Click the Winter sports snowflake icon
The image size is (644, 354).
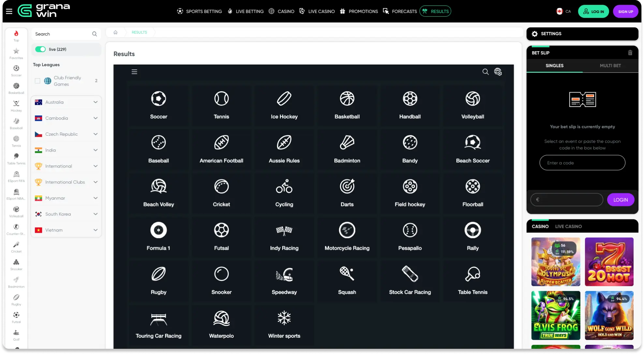coord(284,318)
